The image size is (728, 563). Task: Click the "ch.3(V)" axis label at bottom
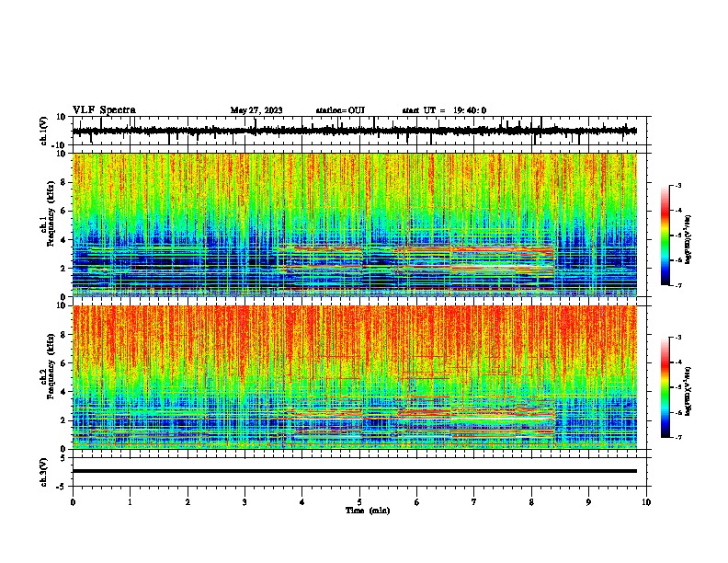pos(44,472)
